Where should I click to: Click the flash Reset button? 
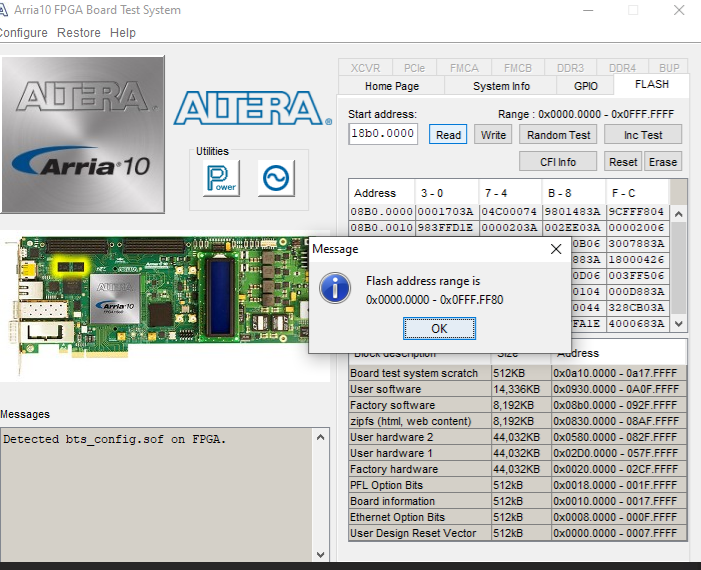click(x=622, y=162)
